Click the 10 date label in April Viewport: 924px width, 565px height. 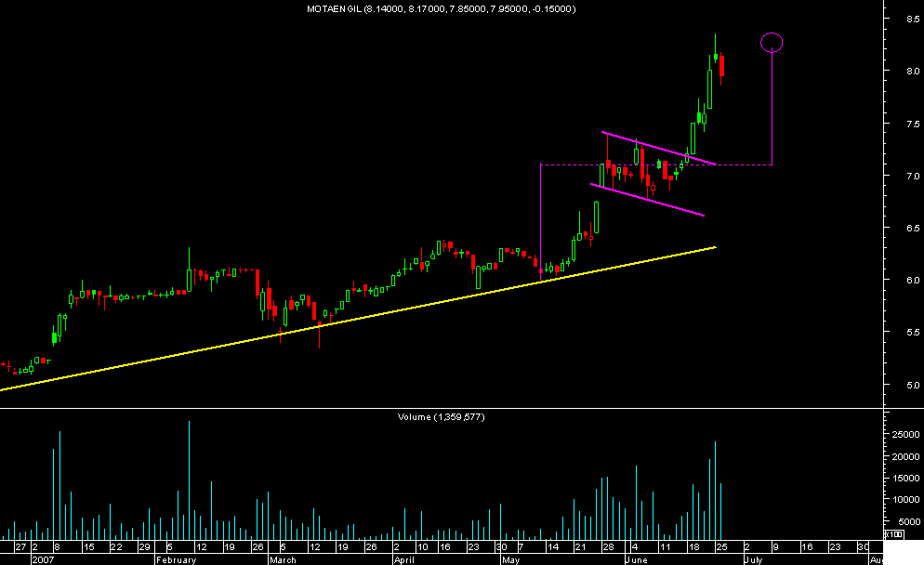coord(423,547)
